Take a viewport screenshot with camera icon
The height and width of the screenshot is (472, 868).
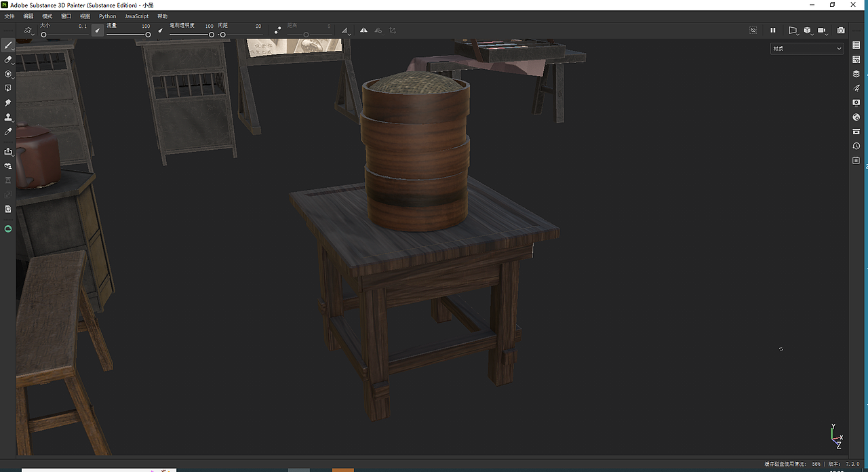[x=841, y=31]
